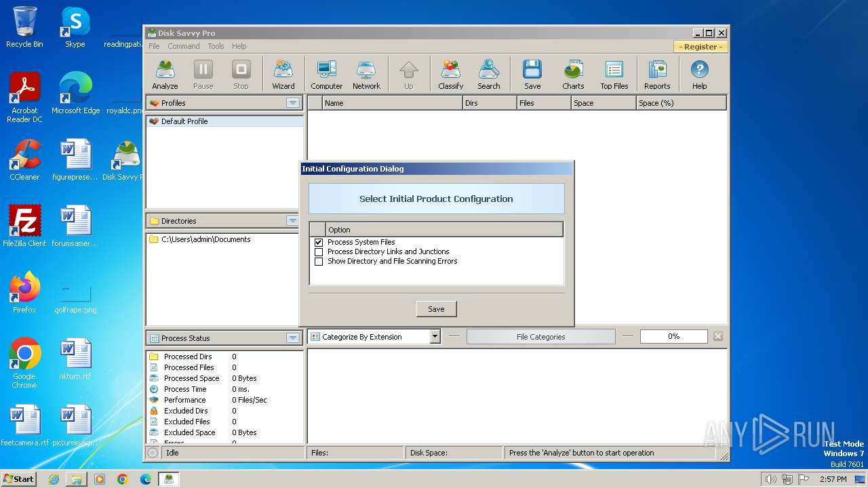Viewport: 868px width, 488px height.
Task: Open Recycle Bin desktop icon
Action: (x=24, y=27)
